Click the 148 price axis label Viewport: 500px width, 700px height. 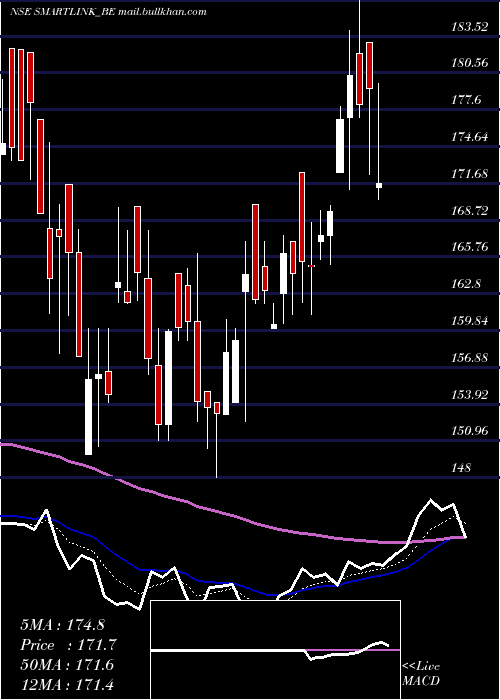tap(461, 468)
